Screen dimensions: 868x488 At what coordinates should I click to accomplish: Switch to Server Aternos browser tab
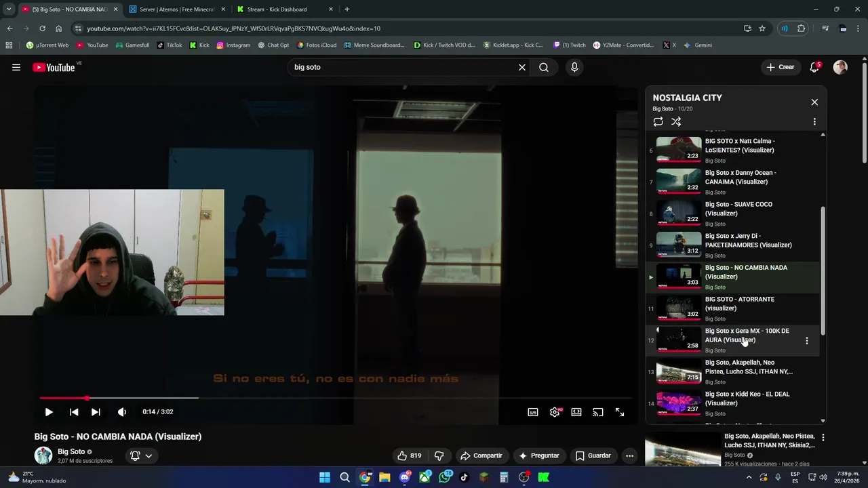coord(176,9)
